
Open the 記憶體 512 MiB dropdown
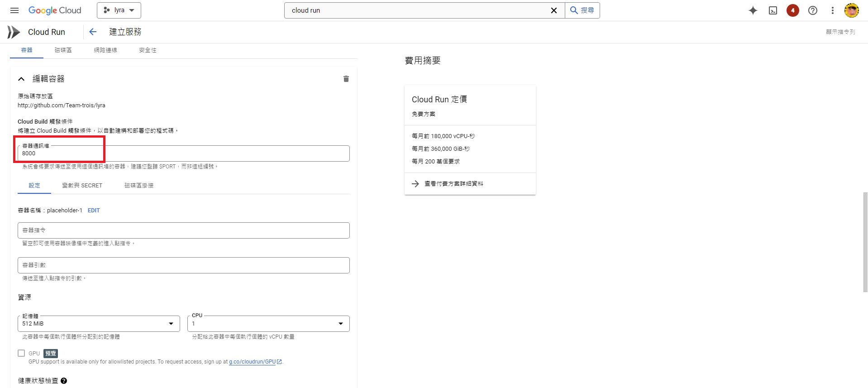(x=99, y=324)
